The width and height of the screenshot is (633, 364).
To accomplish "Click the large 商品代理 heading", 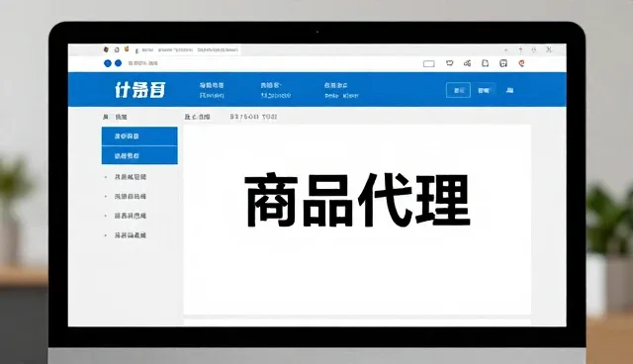I will point(358,200).
